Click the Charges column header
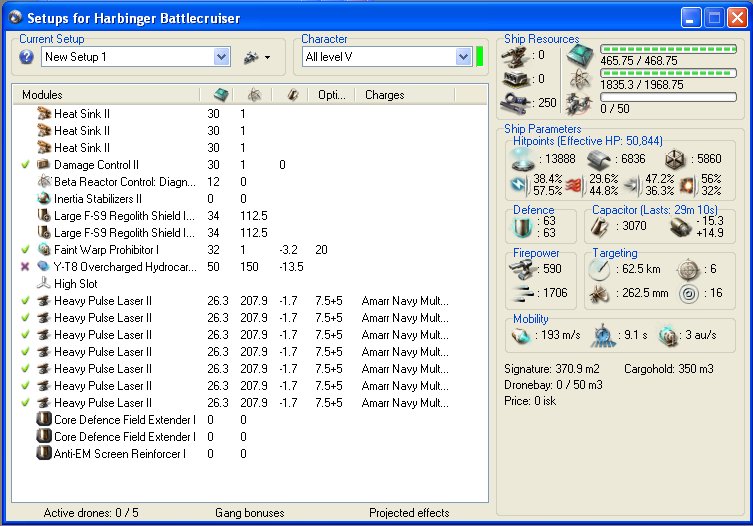 (385, 95)
